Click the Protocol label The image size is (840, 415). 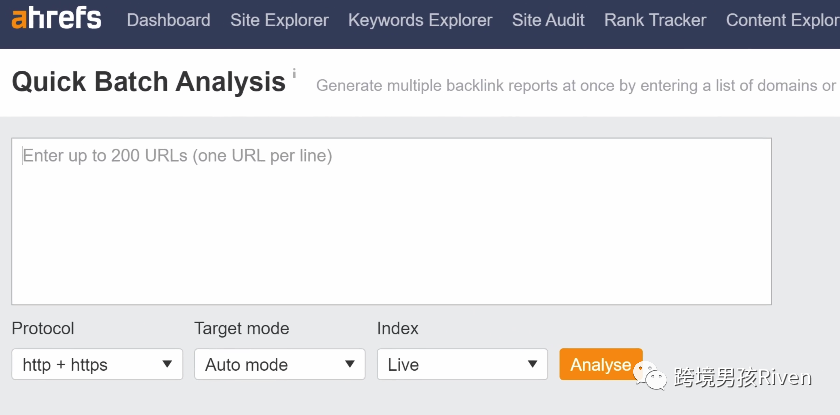tap(43, 328)
